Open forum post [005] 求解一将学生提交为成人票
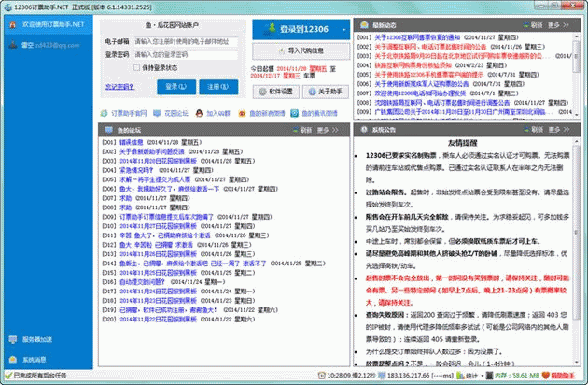The width and height of the screenshot is (588, 385). click(x=155, y=179)
